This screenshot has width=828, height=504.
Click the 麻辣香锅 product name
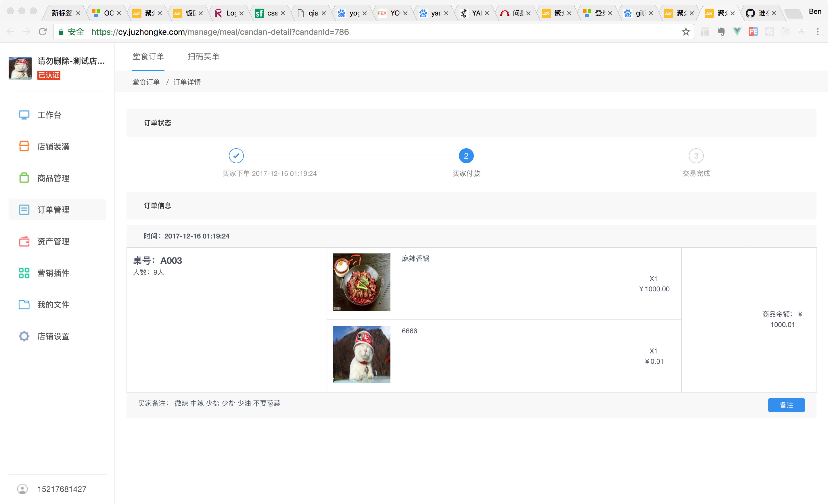click(416, 258)
